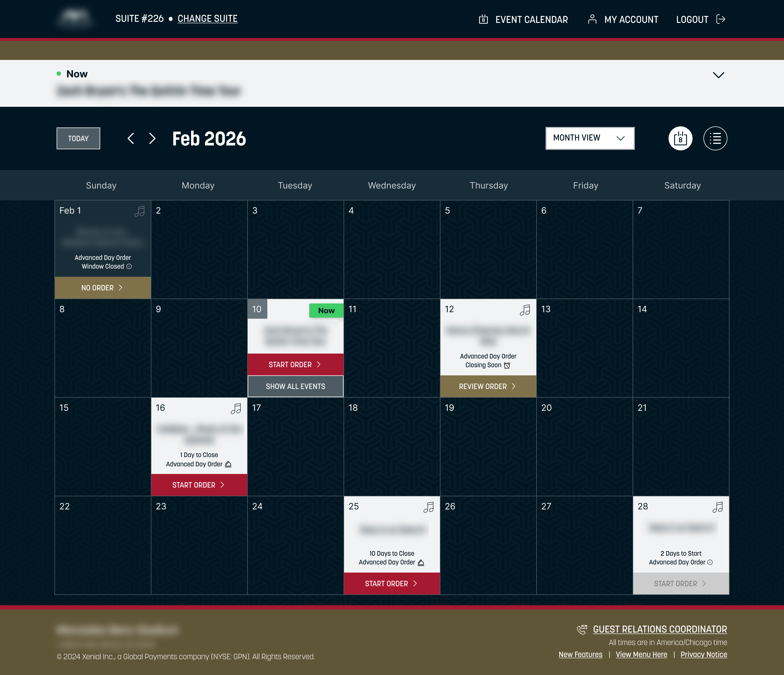The width and height of the screenshot is (784, 675).
Task: Click the alarm clock icon beside Closing Soon
Action: click(x=507, y=366)
